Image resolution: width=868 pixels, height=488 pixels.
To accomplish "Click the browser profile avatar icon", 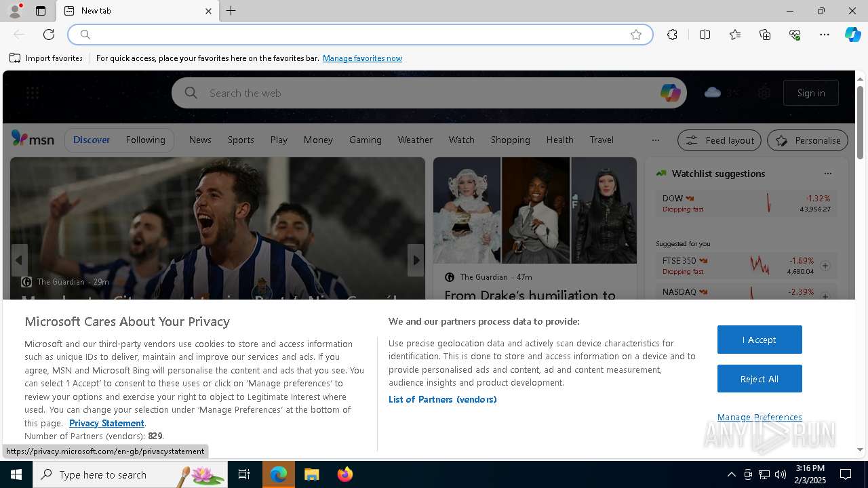I will pyautogui.click(x=14, y=11).
